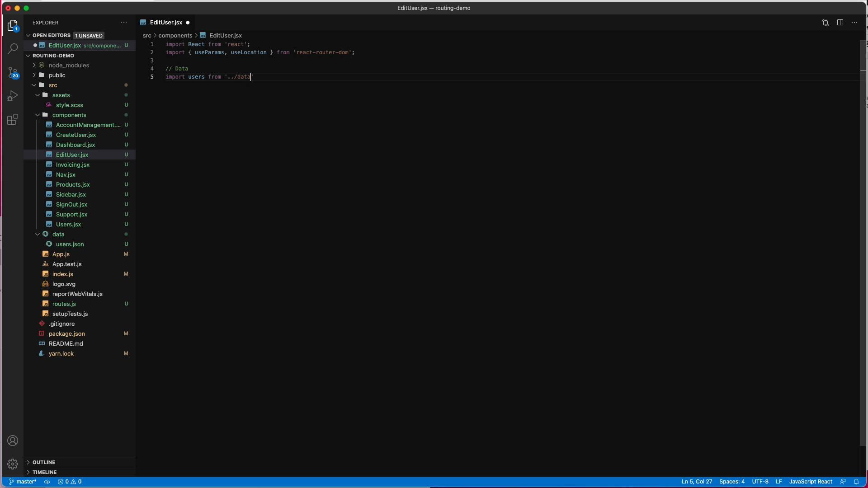
Task: Click the unsaved changes dot on EditUser.jsx
Action: coord(189,23)
